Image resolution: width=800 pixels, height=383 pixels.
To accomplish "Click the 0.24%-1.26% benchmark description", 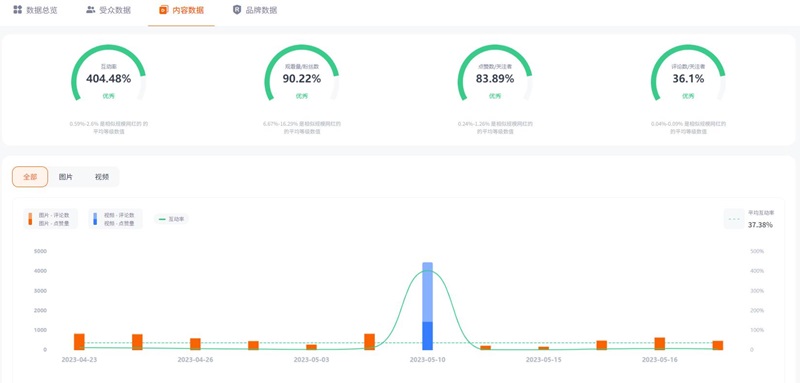I will pyautogui.click(x=495, y=127).
